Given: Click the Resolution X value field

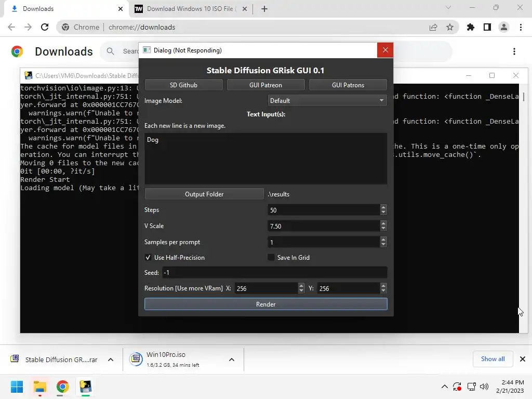Looking at the screenshot, I should (x=267, y=288).
